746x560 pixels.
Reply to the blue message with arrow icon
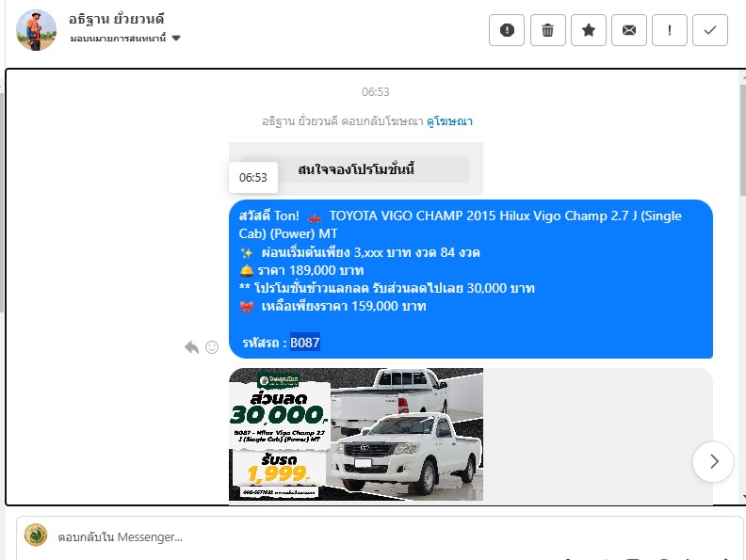[x=191, y=347]
